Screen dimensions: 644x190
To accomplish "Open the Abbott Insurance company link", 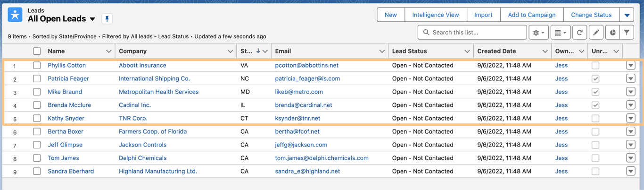I will click(142, 65).
